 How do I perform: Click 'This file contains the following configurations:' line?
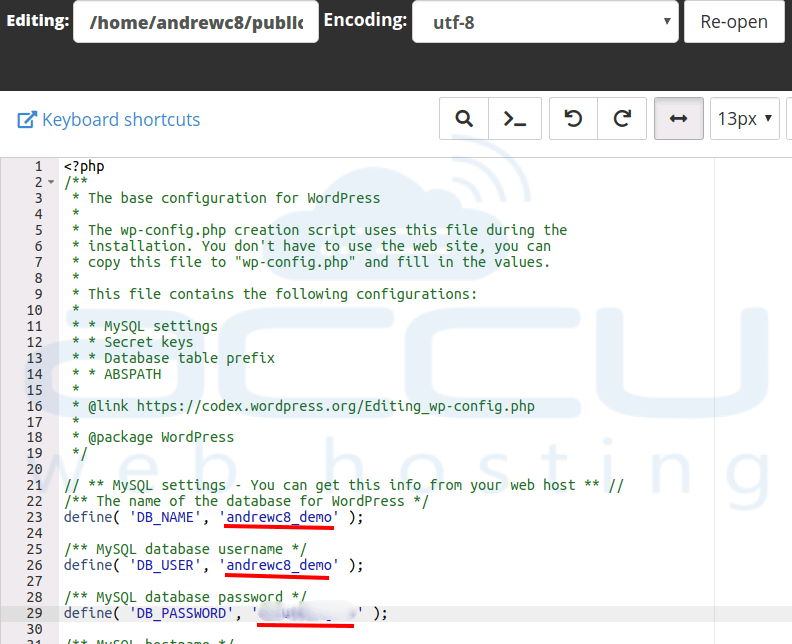pyautogui.click(x=282, y=294)
